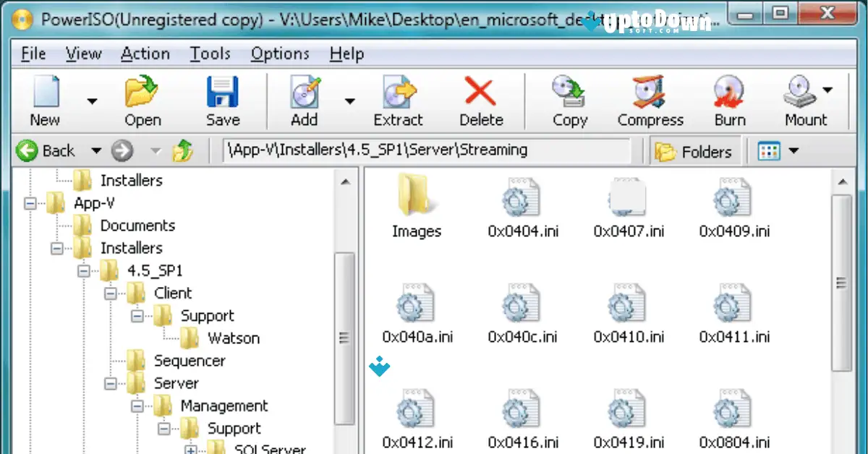868x454 pixels.
Task: Open the Tools menu
Action: click(210, 53)
